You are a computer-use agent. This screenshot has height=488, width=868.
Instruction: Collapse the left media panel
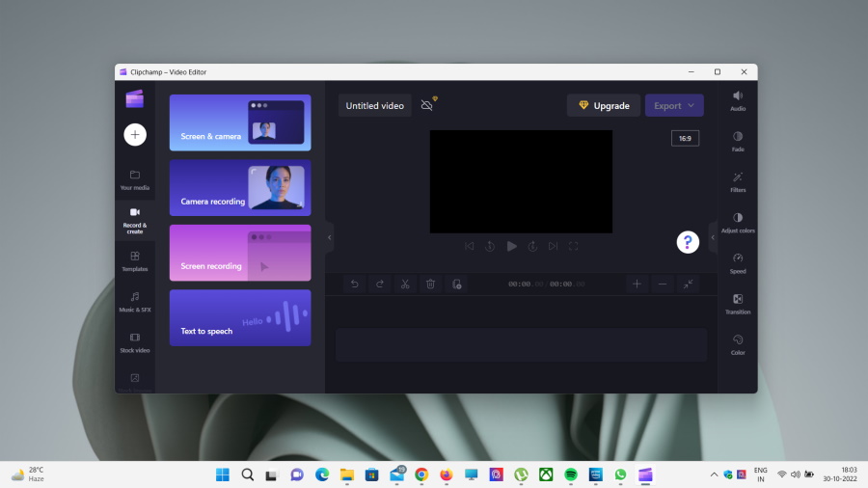click(x=329, y=236)
